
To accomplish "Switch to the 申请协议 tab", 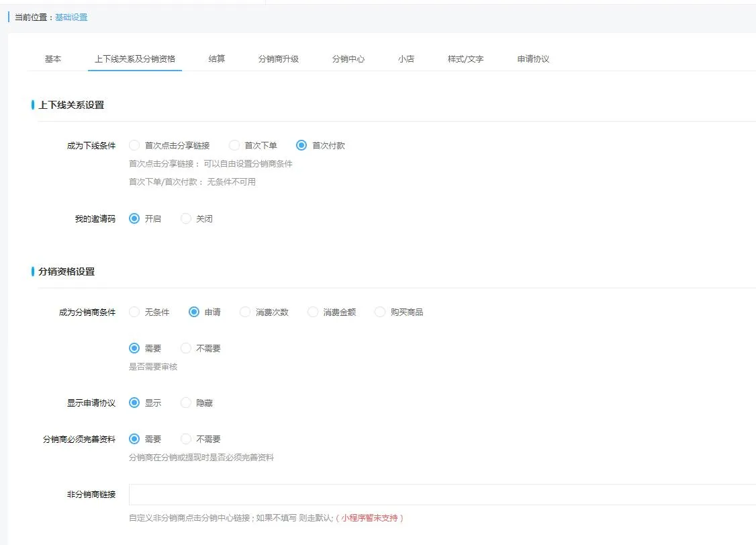I will (533, 59).
